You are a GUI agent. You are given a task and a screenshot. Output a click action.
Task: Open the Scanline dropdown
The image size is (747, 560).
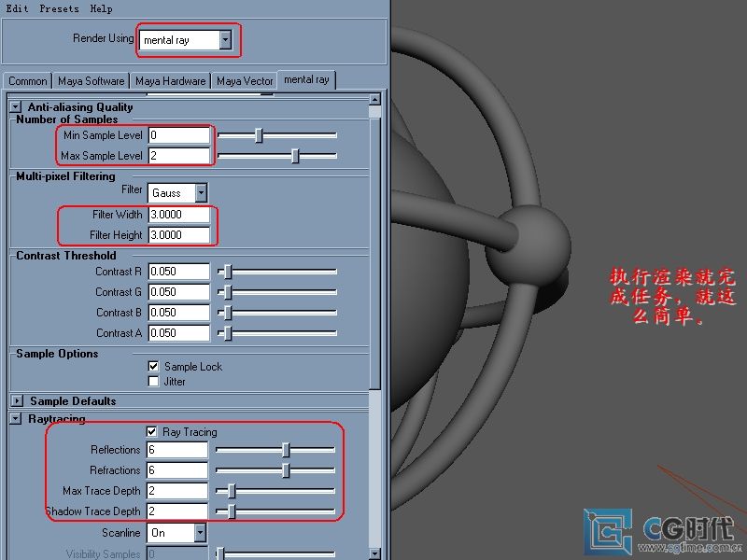pos(176,533)
